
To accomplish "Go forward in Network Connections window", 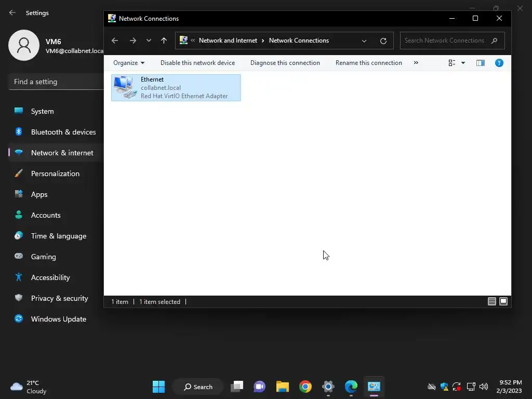I will pos(132,41).
